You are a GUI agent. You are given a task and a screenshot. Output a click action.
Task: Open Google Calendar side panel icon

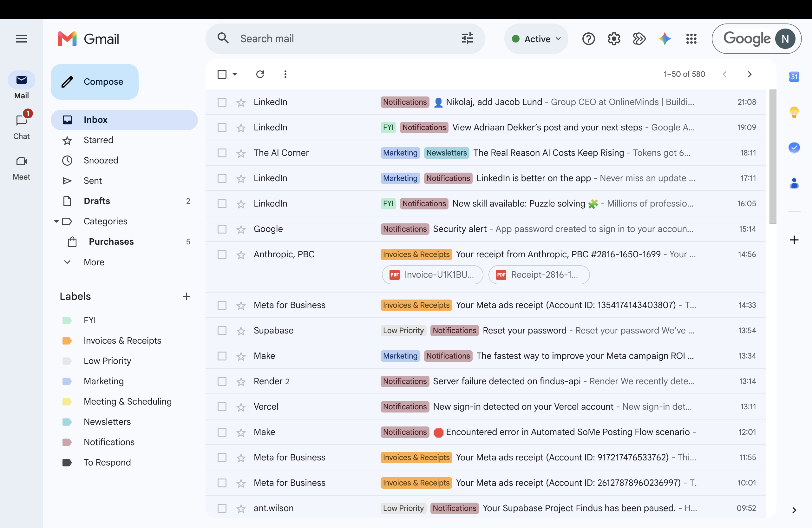[x=794, y=76]
